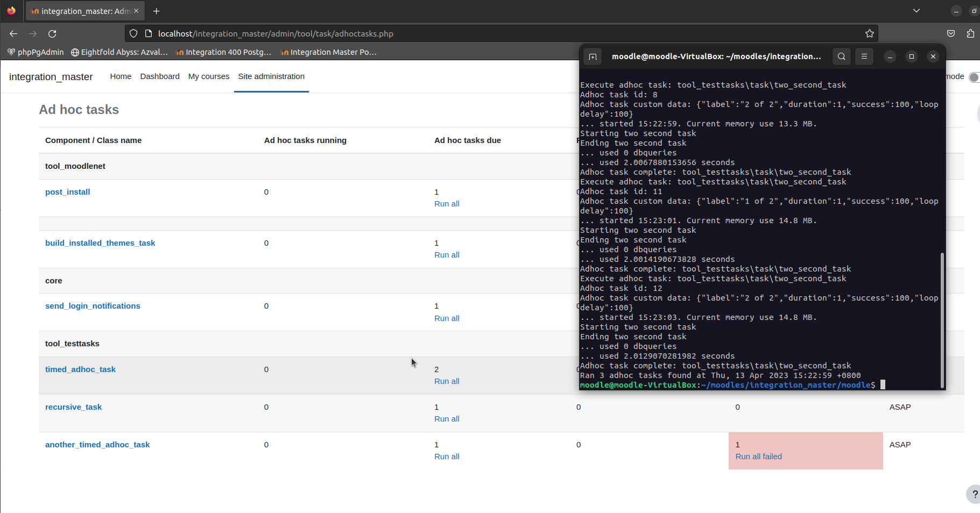Close the integration_master browser tab
Viewport: 980px width, 513px height.
pyautogui.click(x=136, y=11)
